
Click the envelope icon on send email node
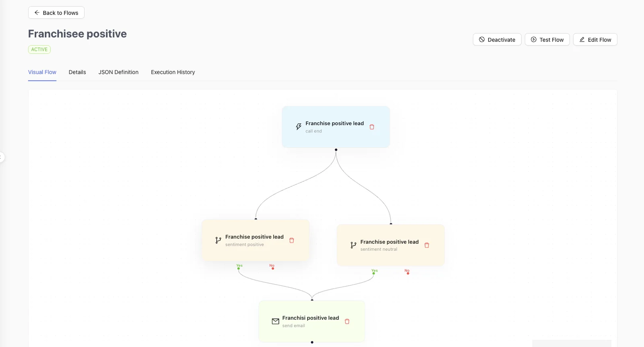coord(275,321)
